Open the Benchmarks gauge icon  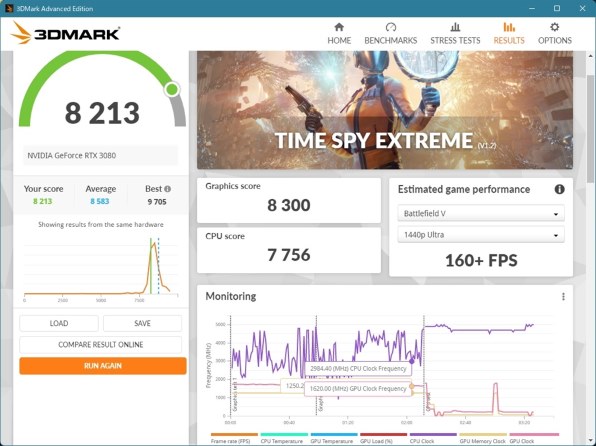click(x=391, y=27)
